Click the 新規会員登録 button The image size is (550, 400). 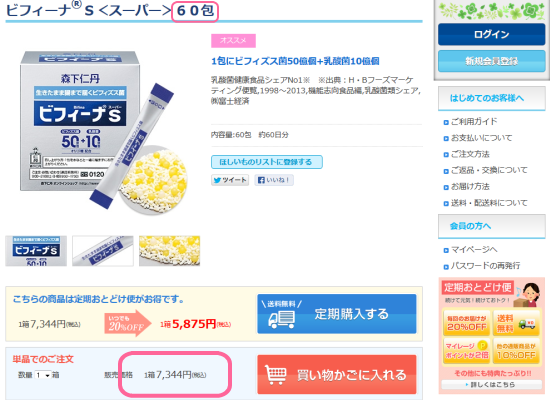coord(491,61)
